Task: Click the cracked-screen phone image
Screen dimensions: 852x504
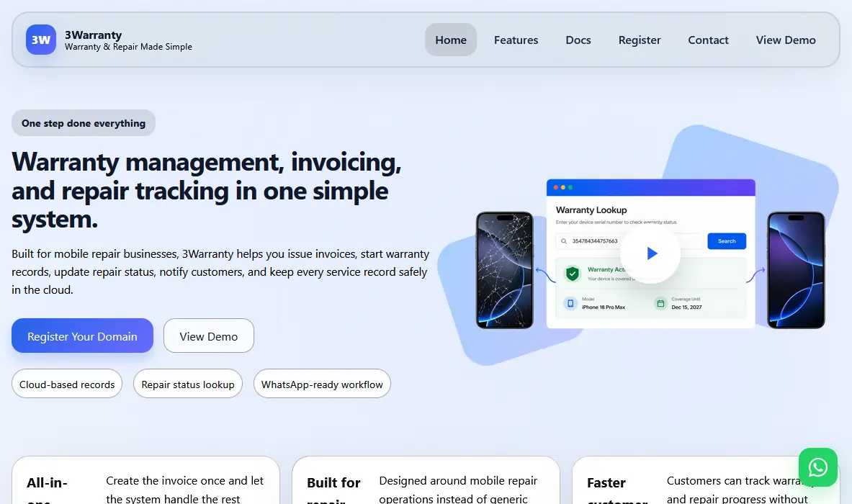Action: 505,270
